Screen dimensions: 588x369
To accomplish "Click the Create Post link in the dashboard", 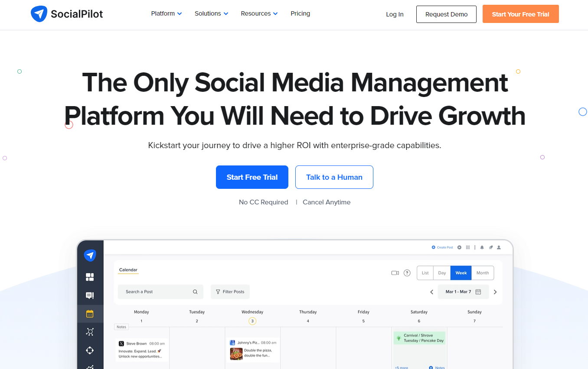I will (442, 247).
